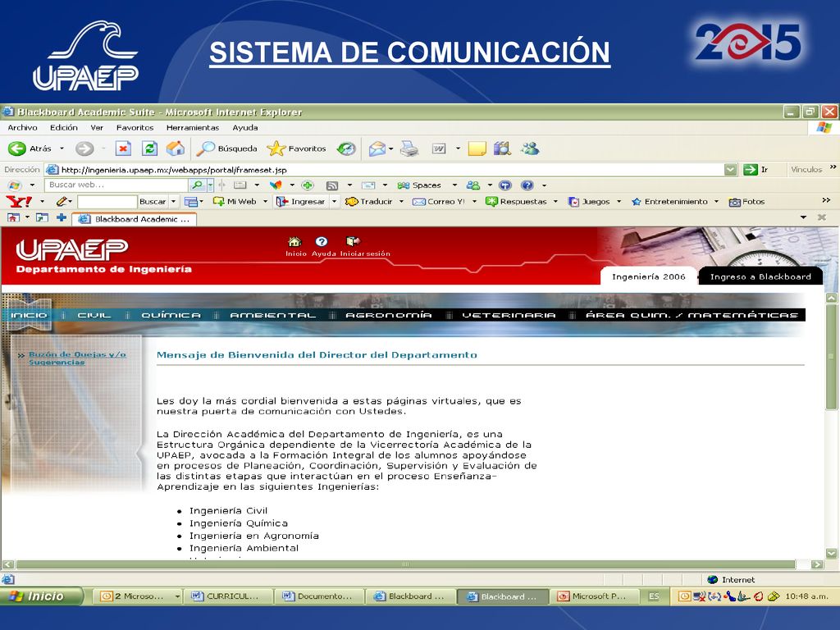
Task: Refresh the page with green arrows icon
Action: pos(149,148)
